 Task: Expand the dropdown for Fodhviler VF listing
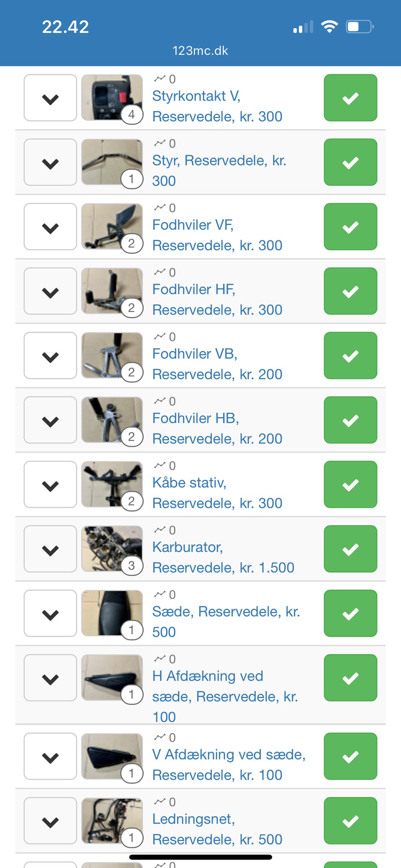[50, 227]
